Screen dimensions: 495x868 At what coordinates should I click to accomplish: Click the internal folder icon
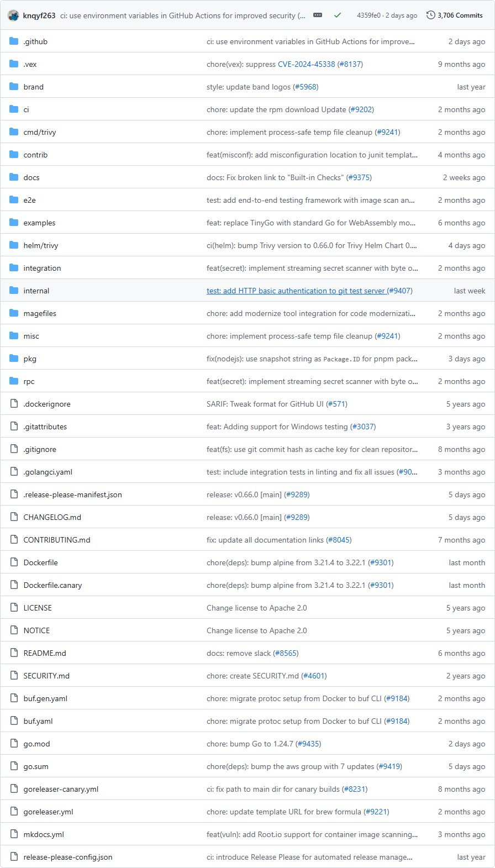[x=14, y=291]
